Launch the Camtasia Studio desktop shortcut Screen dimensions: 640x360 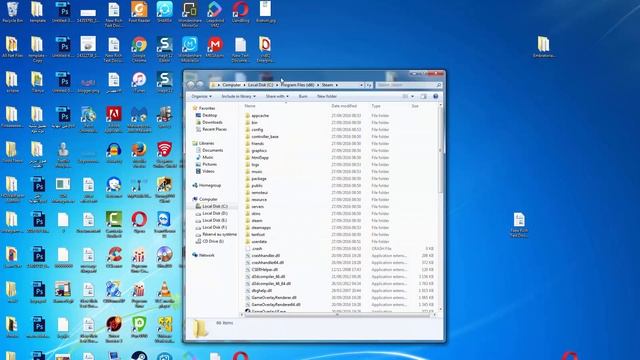(114, 224)
